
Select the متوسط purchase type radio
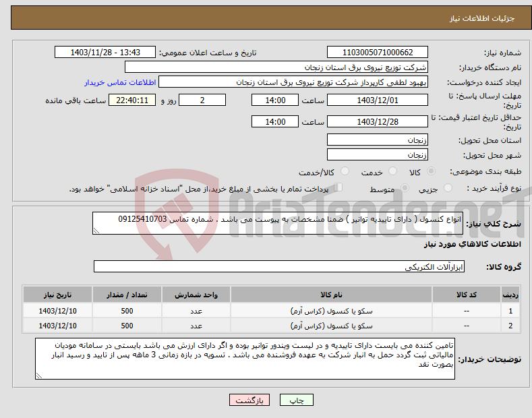pos(405,187)
